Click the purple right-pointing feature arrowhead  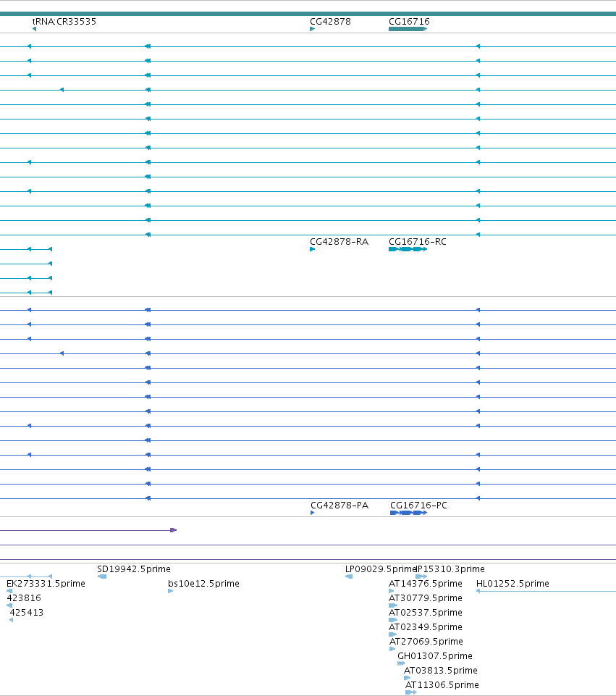click(174, 530)
